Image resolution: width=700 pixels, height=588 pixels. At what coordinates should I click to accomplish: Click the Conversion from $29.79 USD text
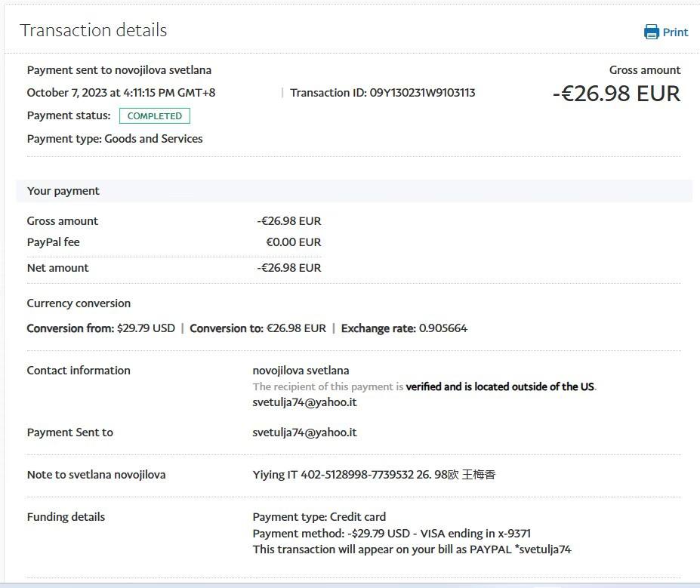(100, 328)
